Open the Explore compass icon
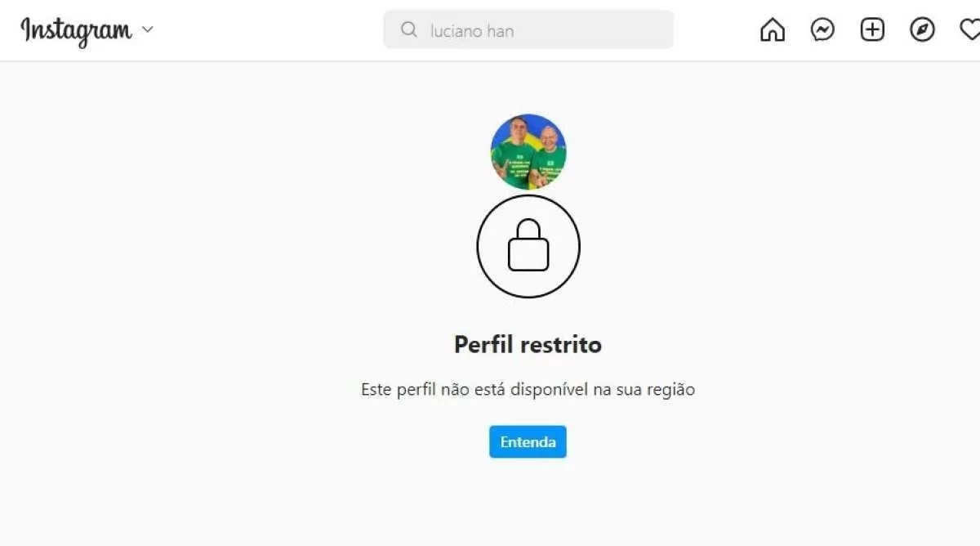The height and width of the screenshot is (546, 980). tap(923, 30)
